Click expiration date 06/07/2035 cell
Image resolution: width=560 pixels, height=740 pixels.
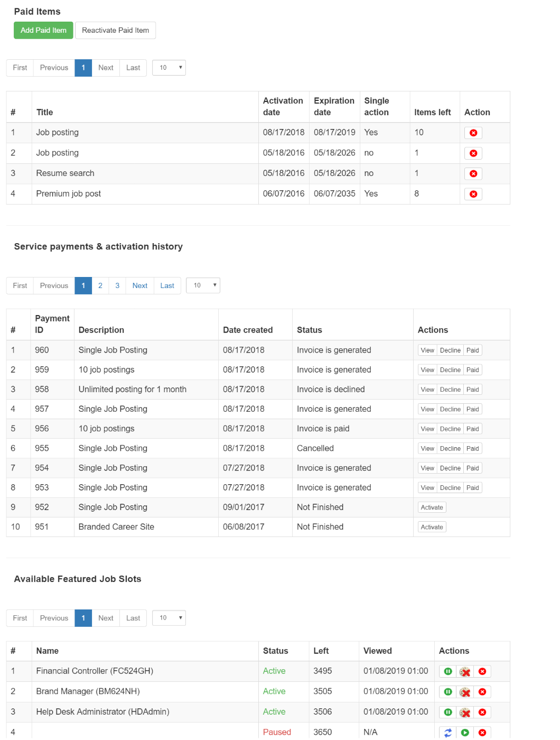[x=334, y=194]
